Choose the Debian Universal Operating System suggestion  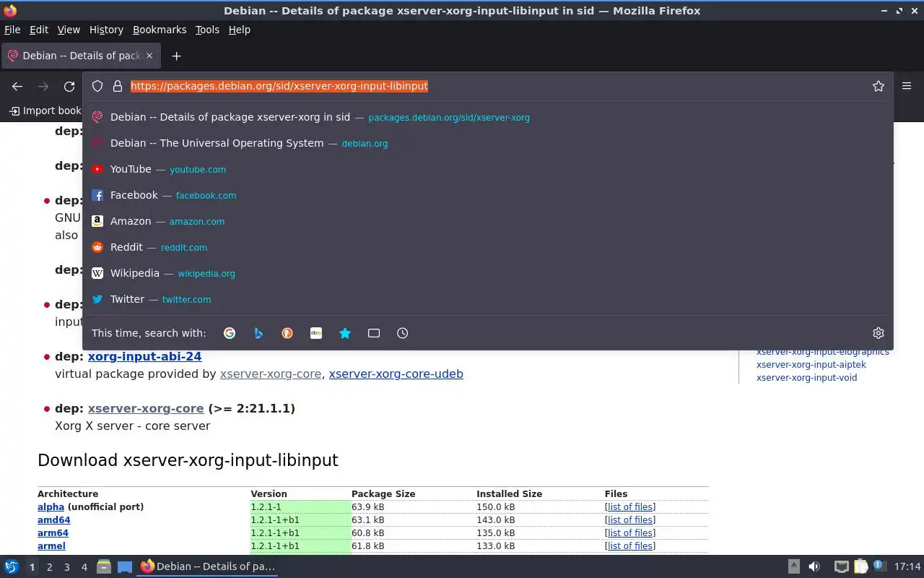point(488,143)
